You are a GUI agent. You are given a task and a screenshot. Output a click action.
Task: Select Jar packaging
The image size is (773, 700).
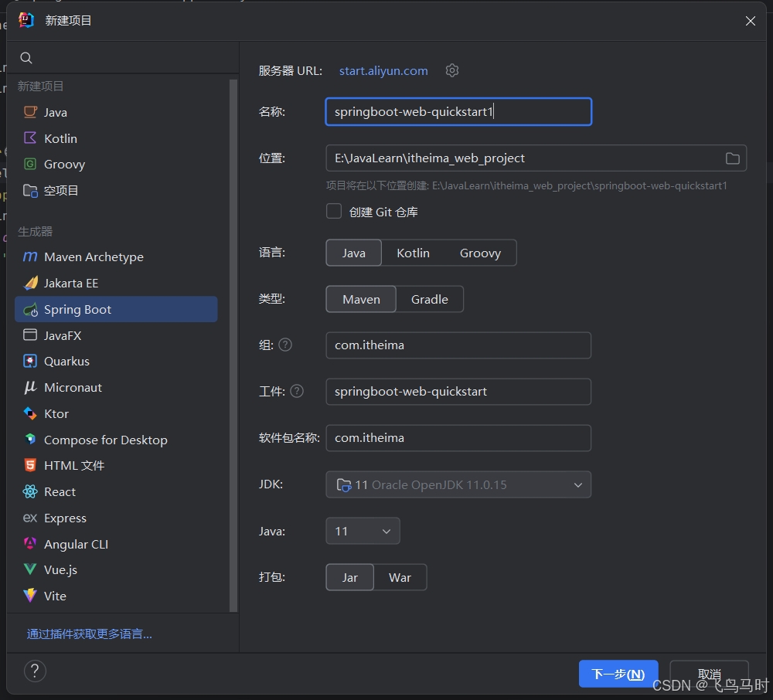[x=349, y=577]
